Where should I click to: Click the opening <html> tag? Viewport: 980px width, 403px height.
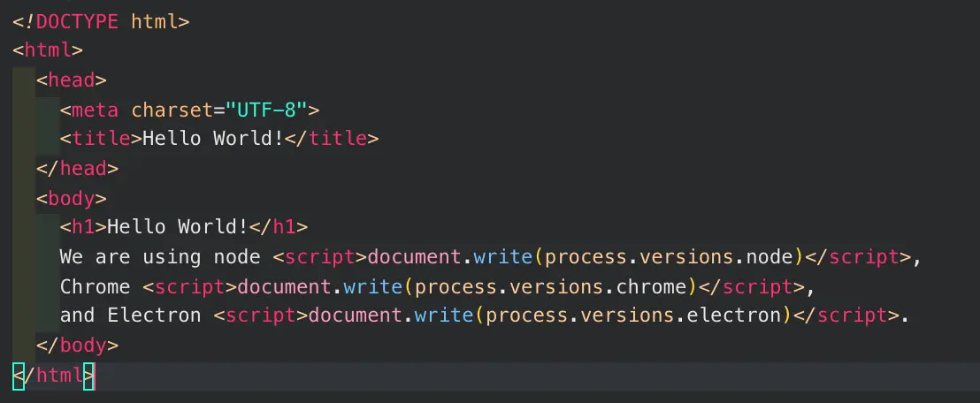tap(48, 50)
